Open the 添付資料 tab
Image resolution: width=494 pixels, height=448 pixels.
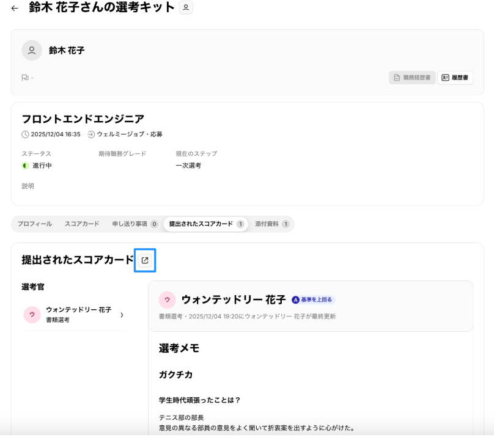271,224
